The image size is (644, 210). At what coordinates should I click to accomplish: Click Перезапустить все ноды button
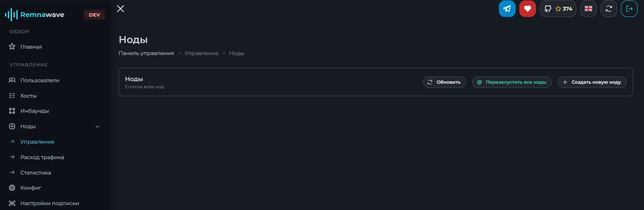point(512,82)
